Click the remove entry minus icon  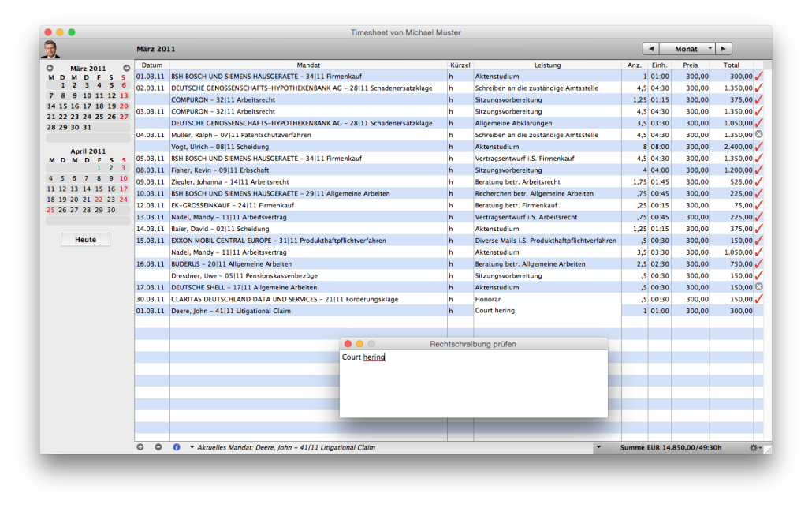point(158,447)
